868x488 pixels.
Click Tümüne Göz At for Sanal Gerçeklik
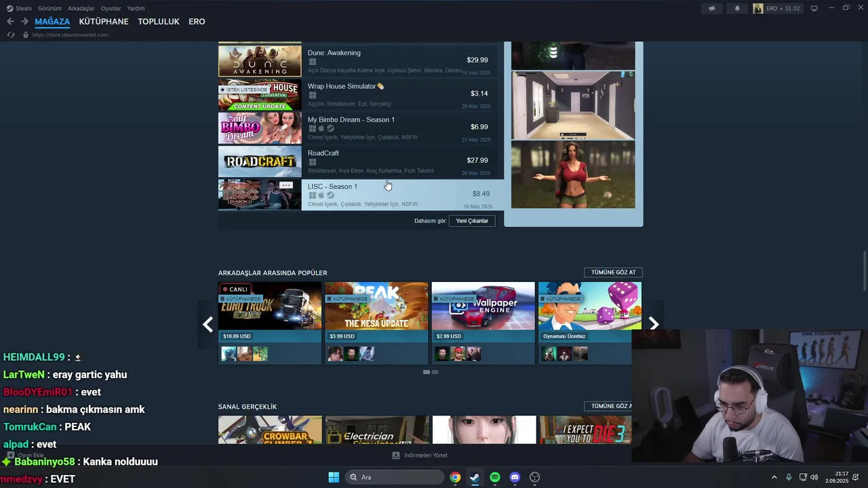click(608, 406)
